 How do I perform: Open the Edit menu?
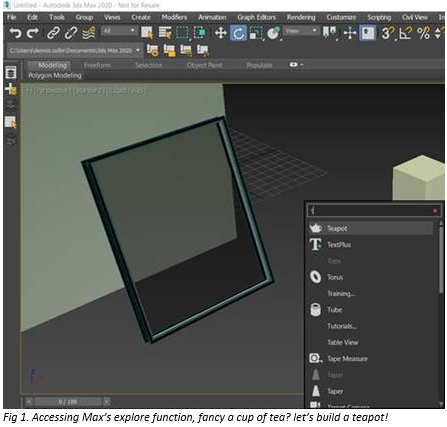(32, 17)
